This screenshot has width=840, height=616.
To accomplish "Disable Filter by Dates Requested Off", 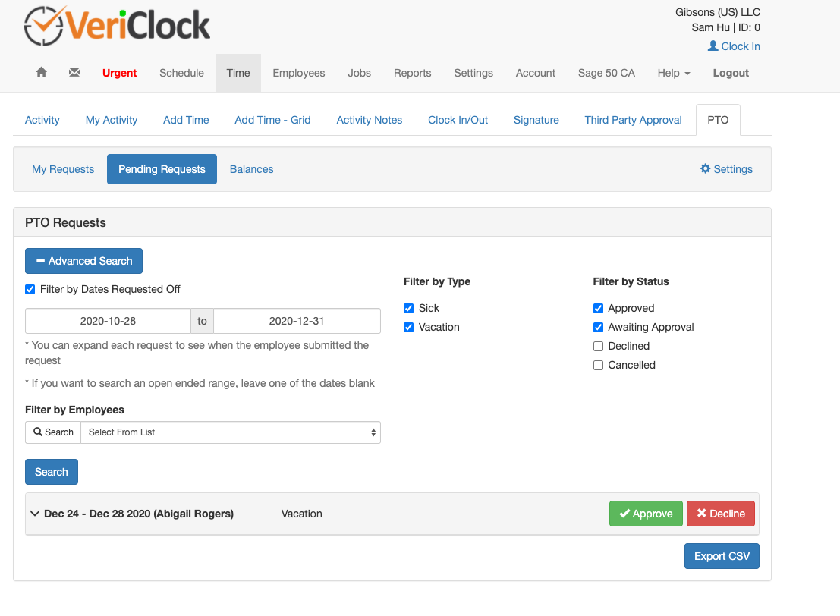I will coord(30,289).
